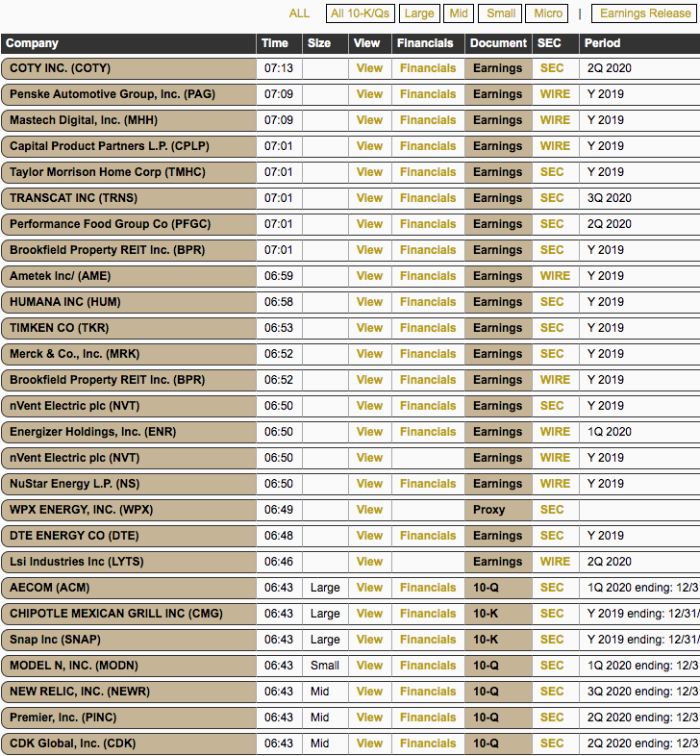Filter by Mid size companies
700x756 pixels.
[459, 13]
